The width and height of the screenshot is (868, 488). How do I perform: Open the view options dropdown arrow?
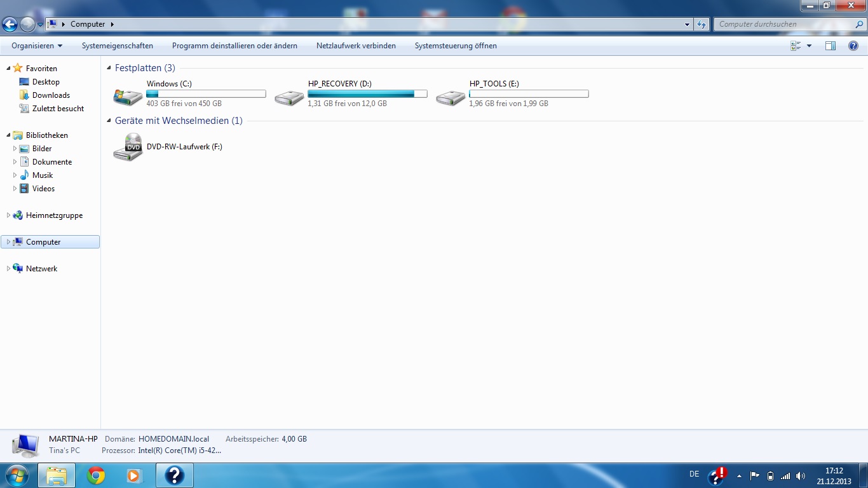click(x=809, y=46)
